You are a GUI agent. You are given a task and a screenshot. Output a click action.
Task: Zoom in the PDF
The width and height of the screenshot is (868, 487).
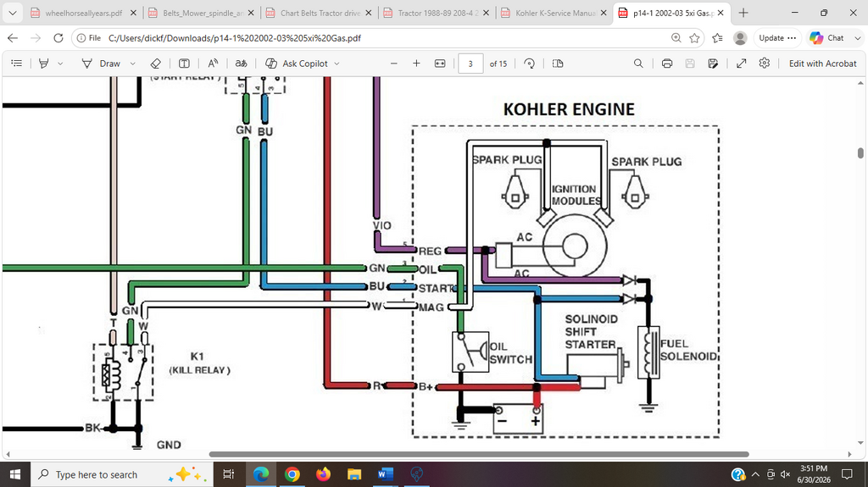click(416, 64)
